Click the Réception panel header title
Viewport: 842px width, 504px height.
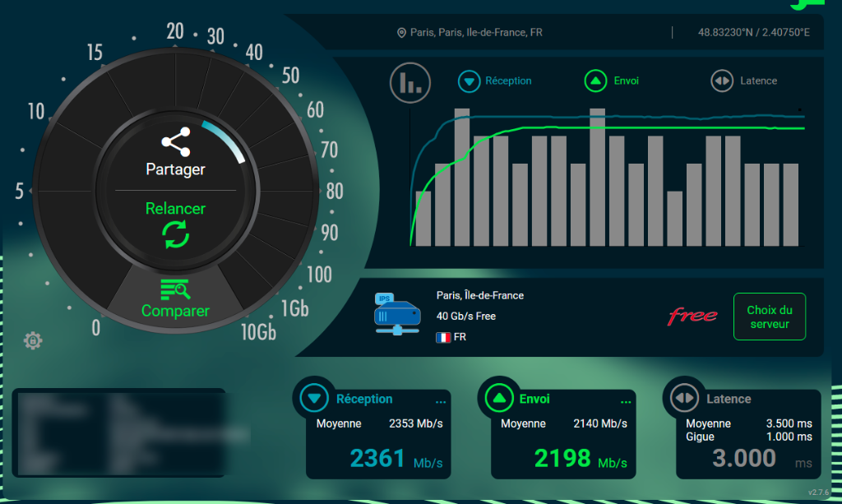click(364, 399)
